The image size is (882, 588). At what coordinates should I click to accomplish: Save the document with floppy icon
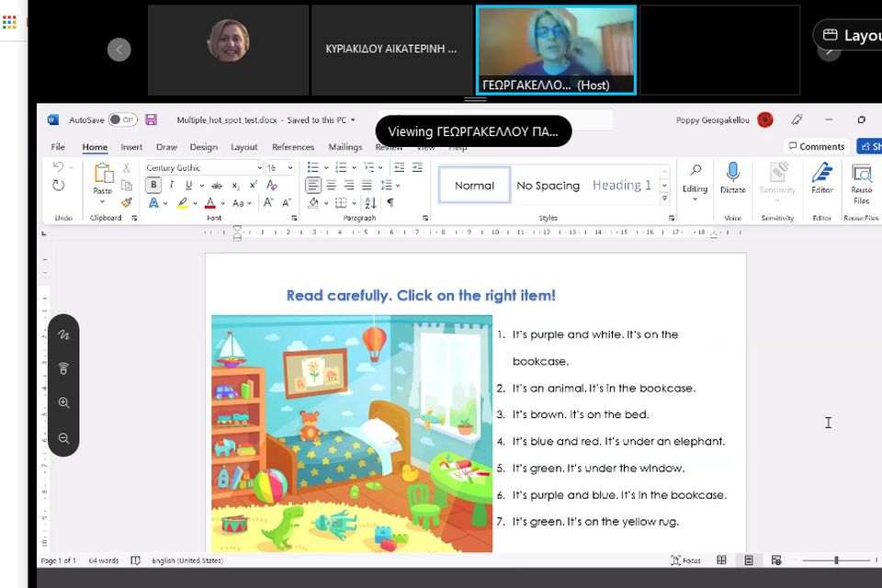click(151, 119)
